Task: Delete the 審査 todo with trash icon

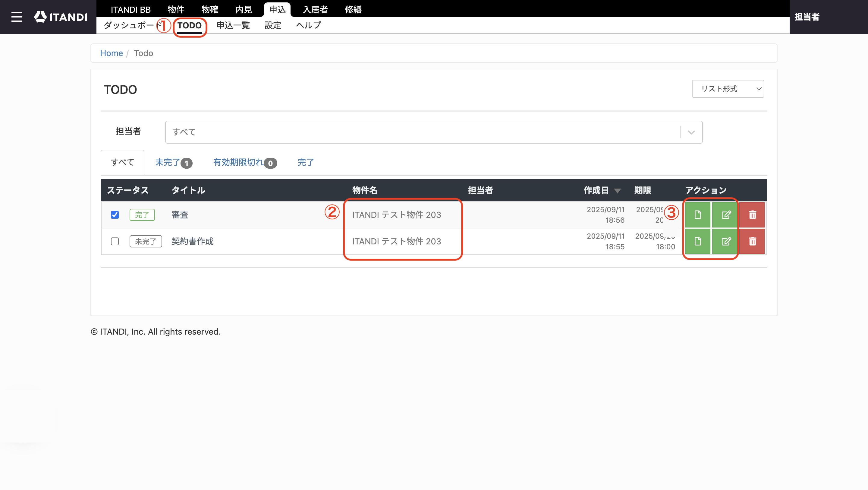Action: pyautogui.click(x=752, y=215)
